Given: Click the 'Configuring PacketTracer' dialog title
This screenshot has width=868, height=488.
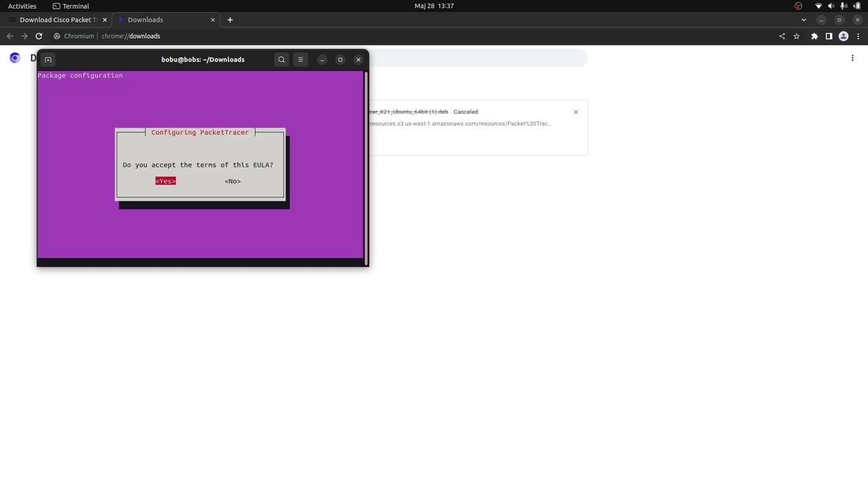Looking at the screenshot, I should click(x=200, y=132).
